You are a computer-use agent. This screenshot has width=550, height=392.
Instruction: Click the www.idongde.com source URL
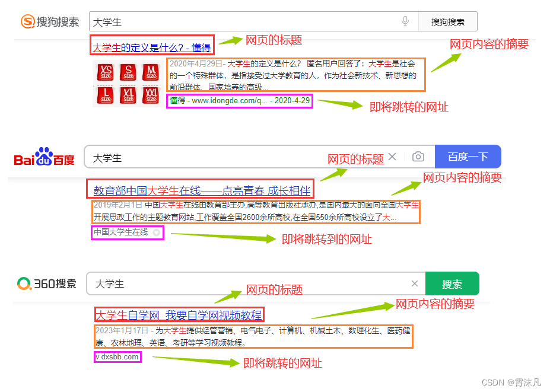click(240, 101)
